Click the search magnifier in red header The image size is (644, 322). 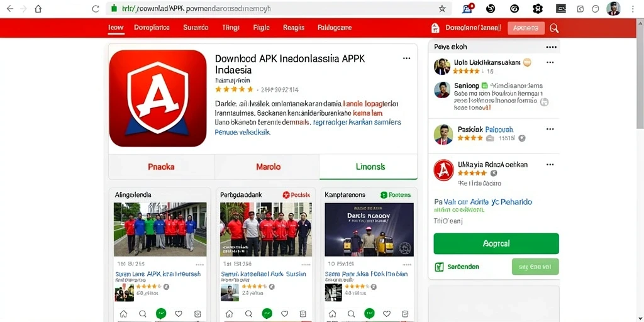pyautogui.click(x=554, y=28)
